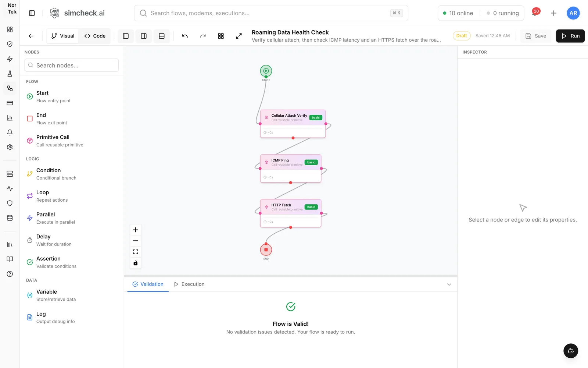Open notifications bell with 20 badge
Image resolution: width=588 pixels, height=368 pixels.
pyautogui.click(x=535, y=13)
